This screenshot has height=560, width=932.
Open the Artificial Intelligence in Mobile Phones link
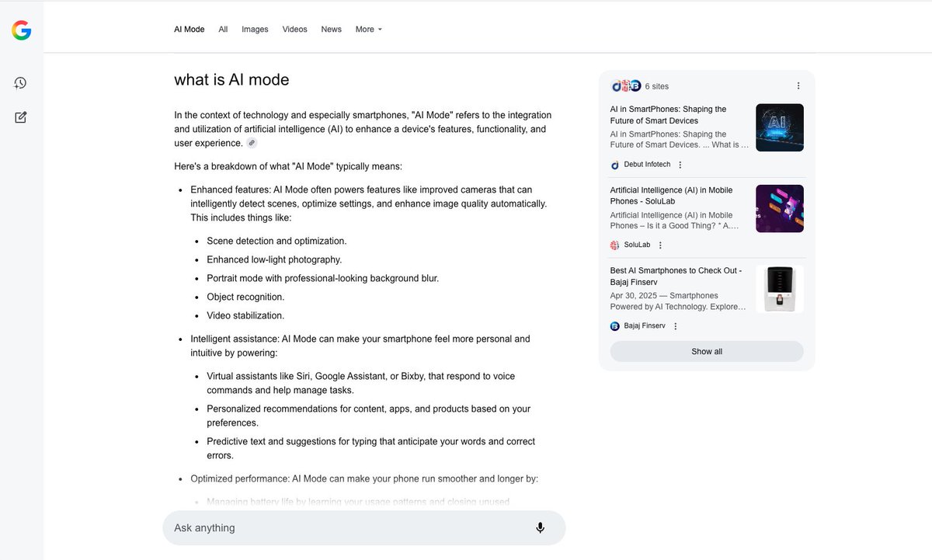[672, 196]
